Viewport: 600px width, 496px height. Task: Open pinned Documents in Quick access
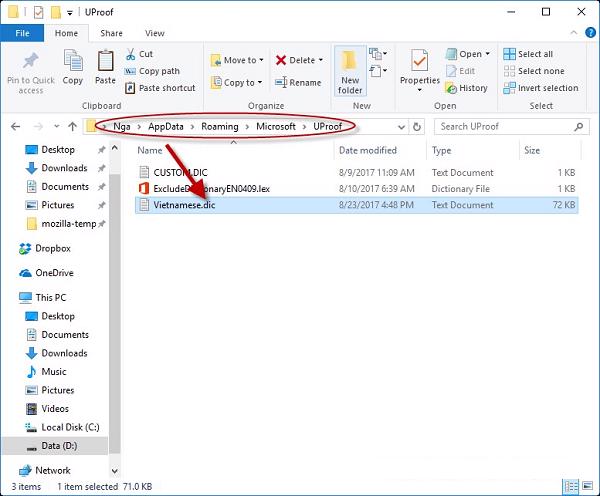pyautogui.click(x=65, y=187)
